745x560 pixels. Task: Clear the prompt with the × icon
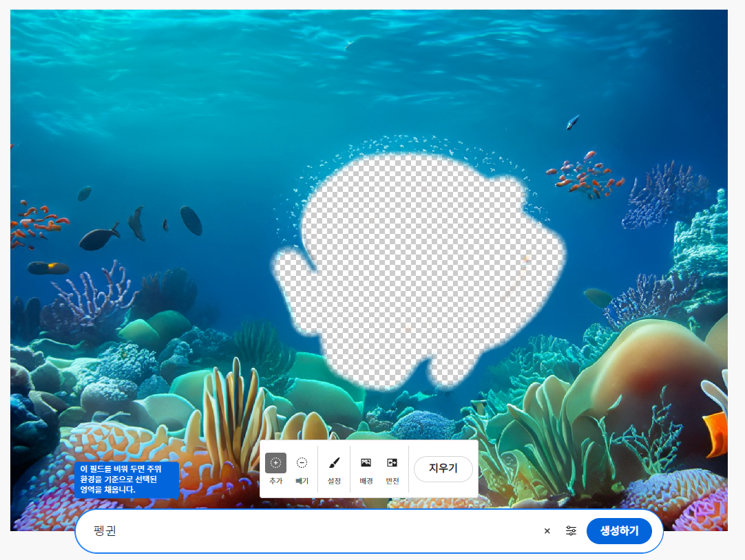pyautogui.click(x=547, y=531)
